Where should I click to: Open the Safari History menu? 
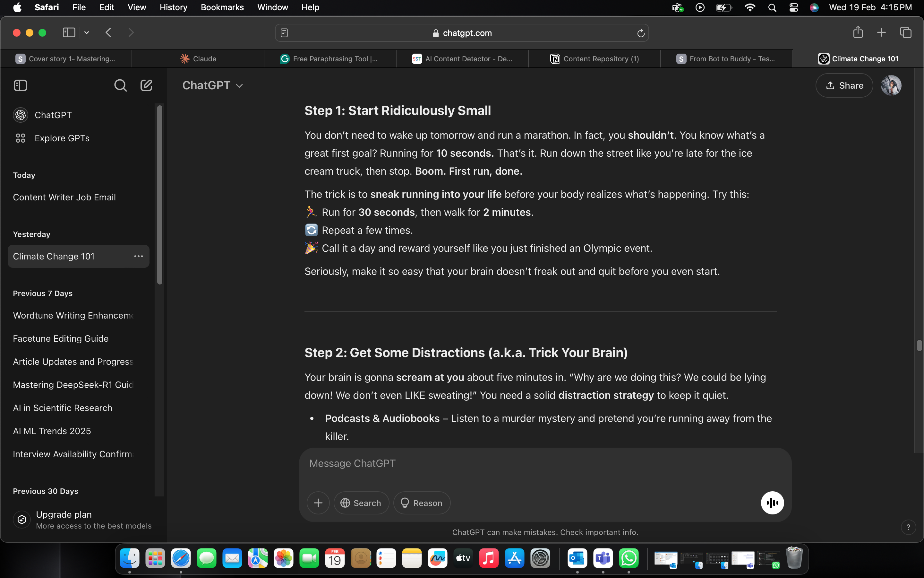point(173,7)
